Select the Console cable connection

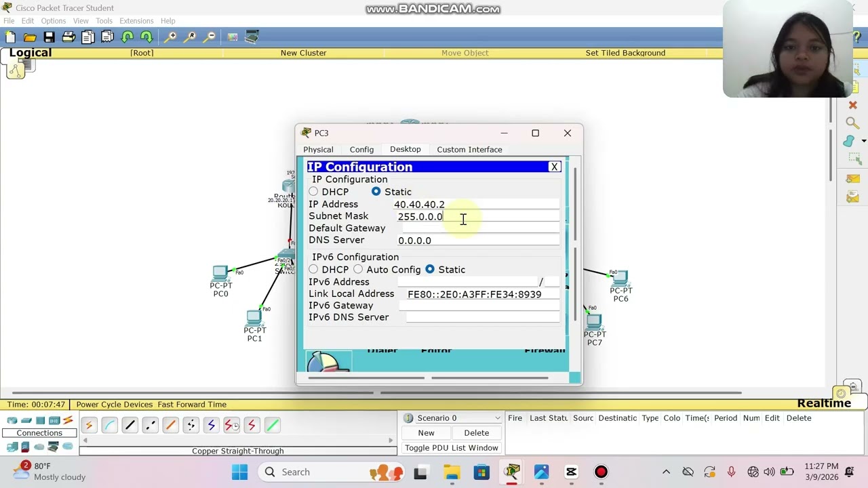click(x=109, y=425)
